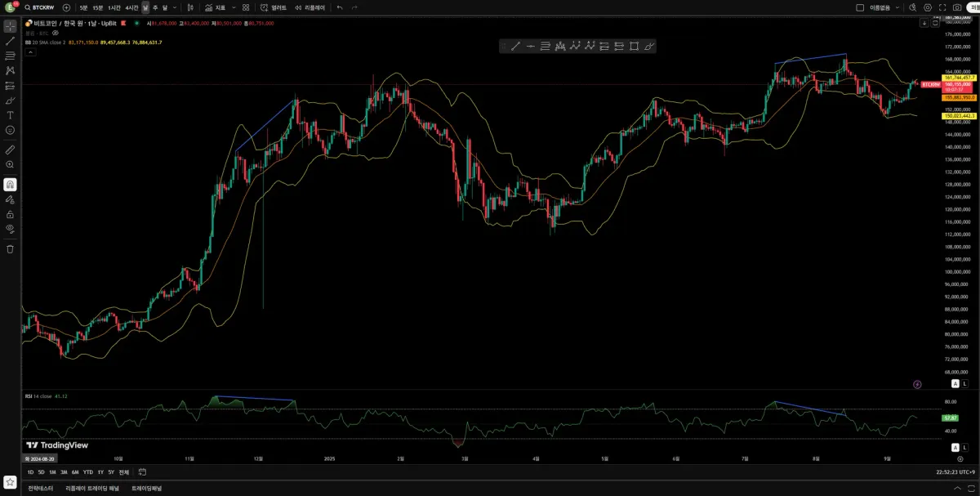Image resolution: width=980 pixels, height=496 pixels.
Task: Expand the 지표 indicators favorites dropdown arrow
Action: point(233,7)
